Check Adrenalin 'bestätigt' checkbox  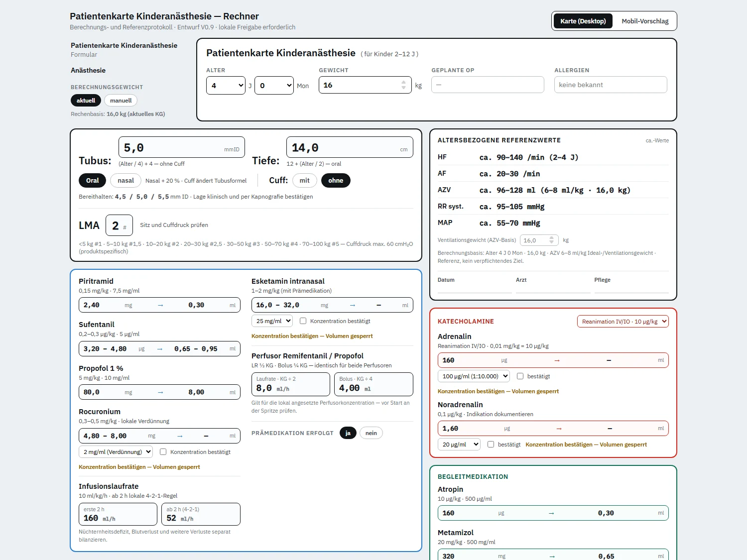pyautogui.click(x=520, y=376)
